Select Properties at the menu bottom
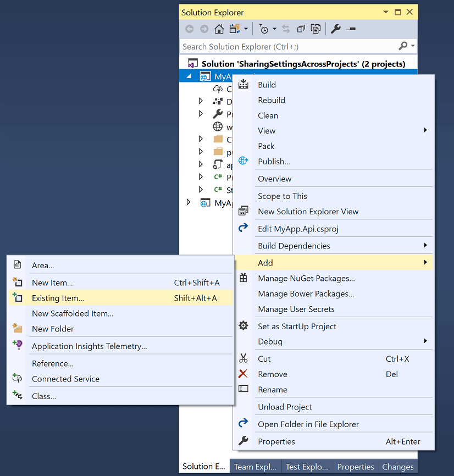 tap(334, 441)
